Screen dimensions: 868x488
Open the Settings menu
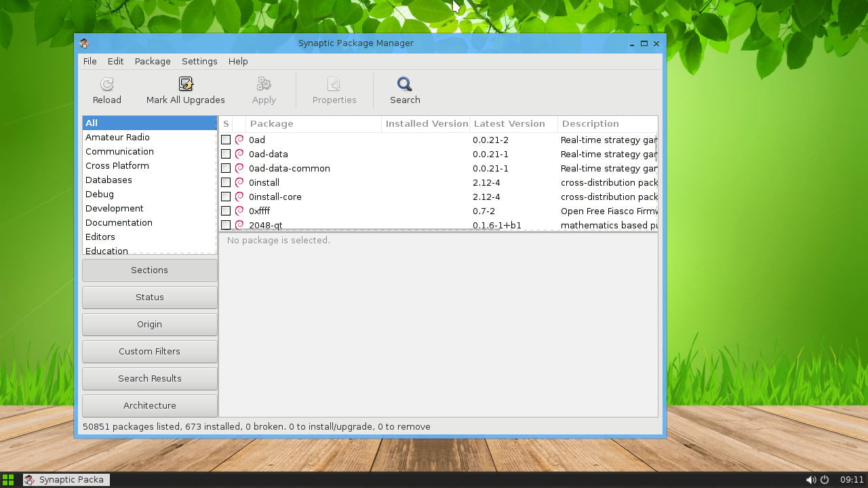(x=199, y=61)
